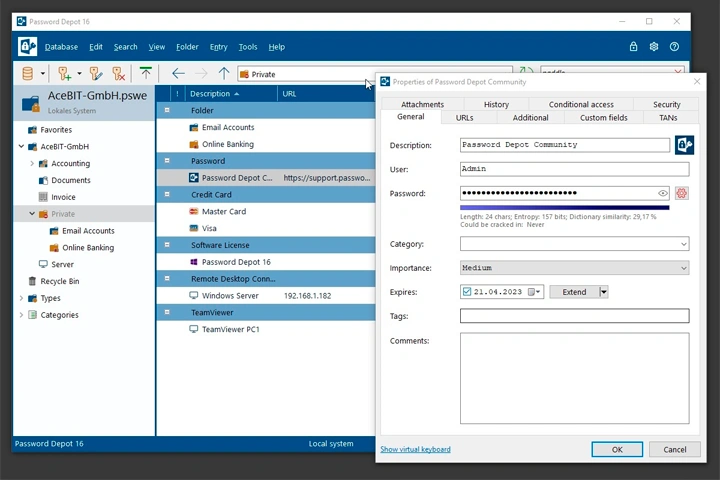Open the Category dropdown
The width and height of the screenshot is (720, 480).
point(684,244)
